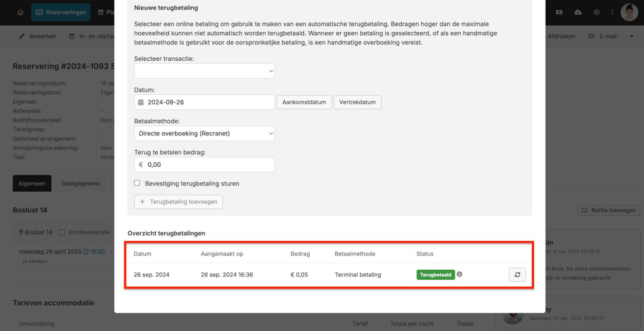Click the cash payment icon in header
Screen dimensions: 644x331
pos(559,13)
